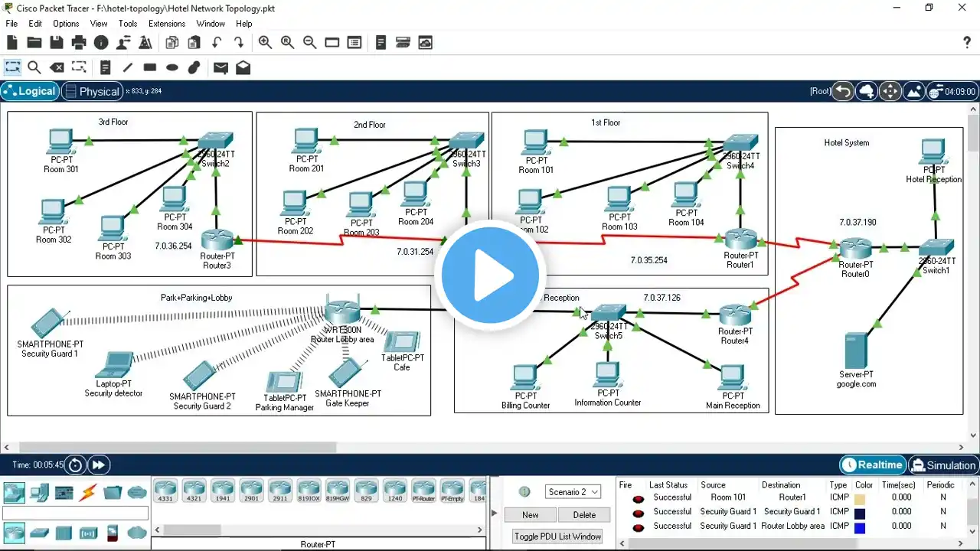Choose the Draw Line tool
This screenshot has width=980, height=551.
[128, 67]
